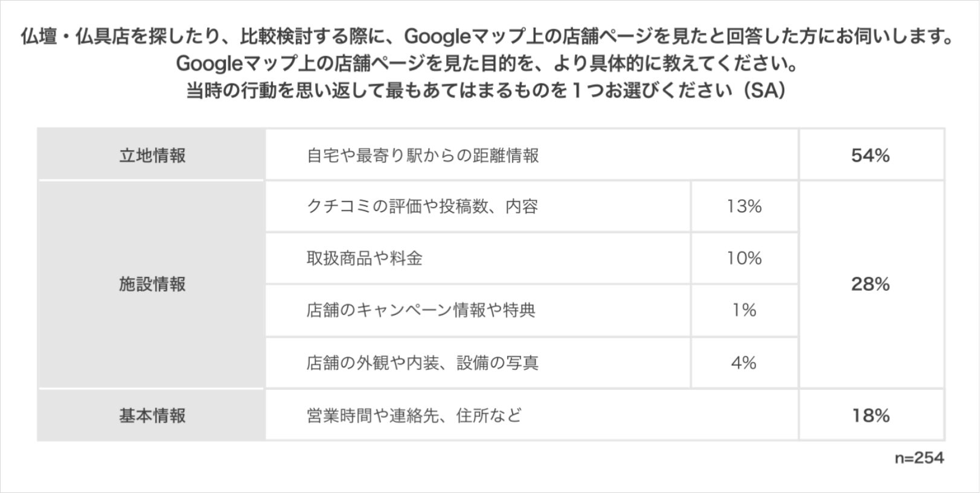Click the 4% value for store photos

(x=744, y=363)
